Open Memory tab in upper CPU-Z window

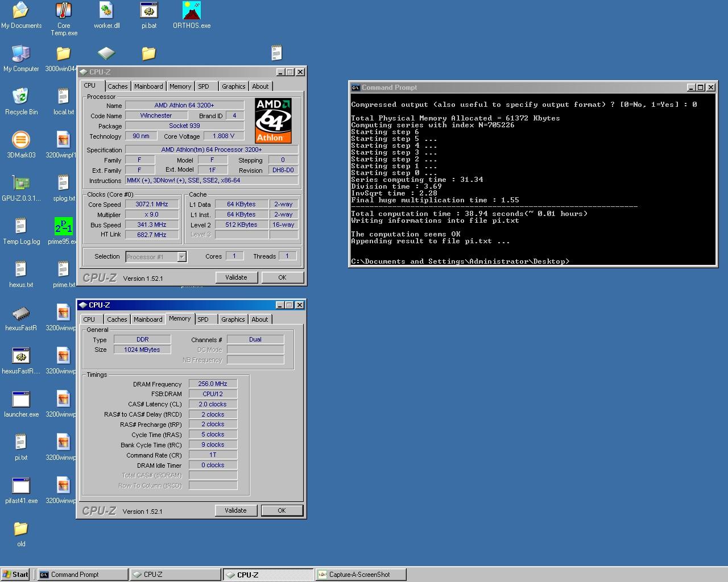[x=180, y=86]
